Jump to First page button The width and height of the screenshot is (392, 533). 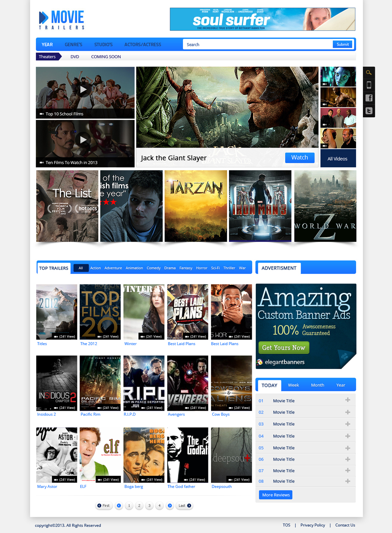tap(104, 506)
